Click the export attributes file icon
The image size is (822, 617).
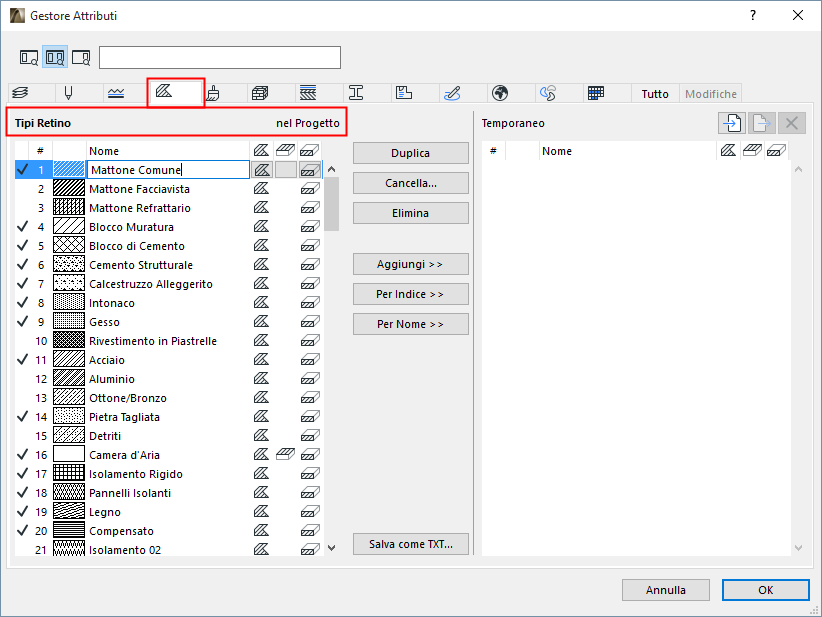pyautogui.click(x=762, y=123)
